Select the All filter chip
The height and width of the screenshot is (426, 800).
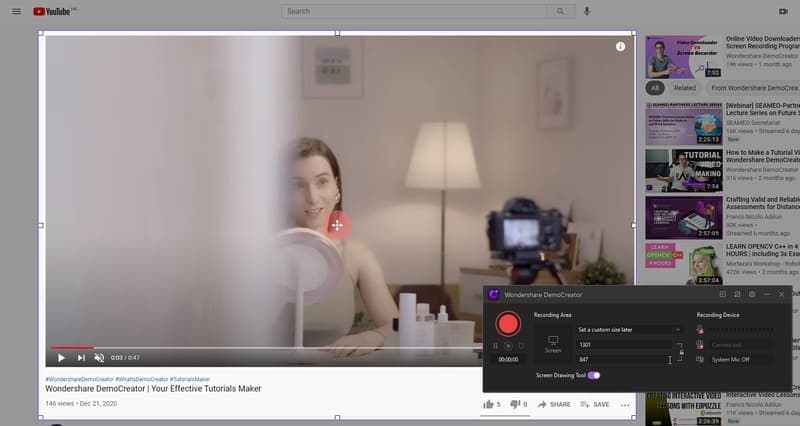(x=655, y=88)
